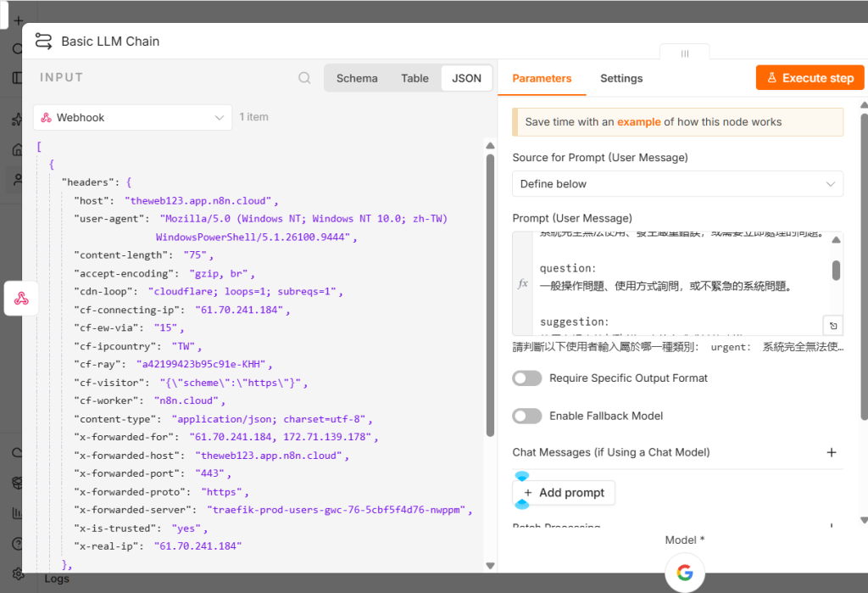Click the cf-ipcountry value "TW"
Screen dimensions: 868x593
(184, 346)
